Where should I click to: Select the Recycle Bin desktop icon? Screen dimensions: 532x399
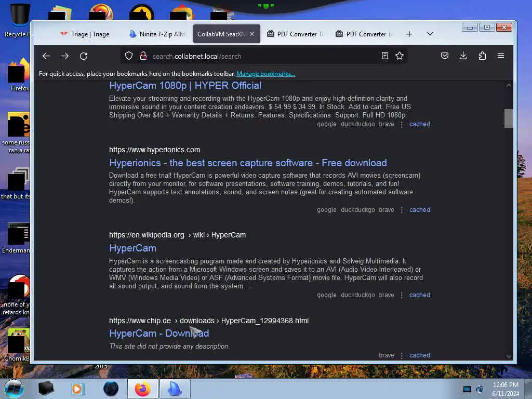[x=17, y=21]
